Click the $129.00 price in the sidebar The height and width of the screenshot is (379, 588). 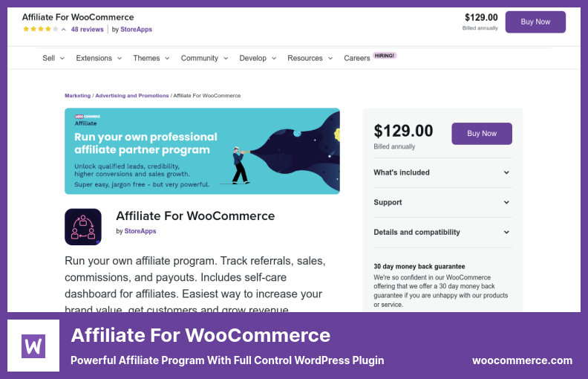click(x=403, y=131)
